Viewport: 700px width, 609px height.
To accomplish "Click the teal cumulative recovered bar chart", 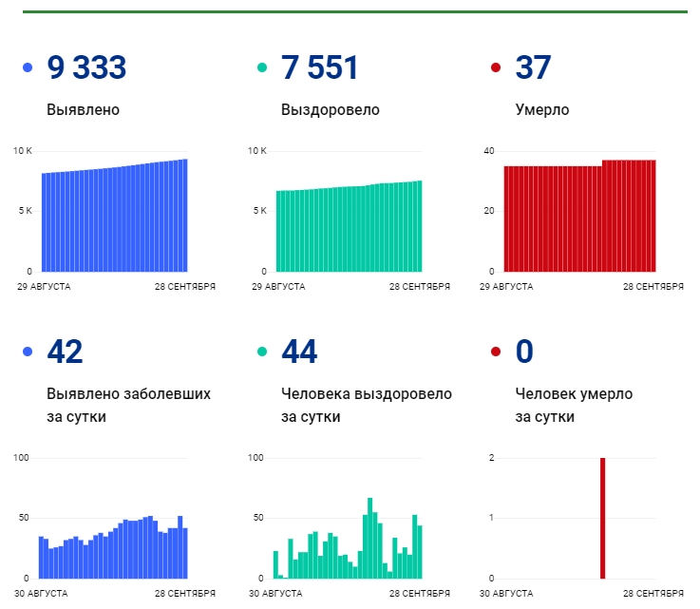I will coord(350,226).
